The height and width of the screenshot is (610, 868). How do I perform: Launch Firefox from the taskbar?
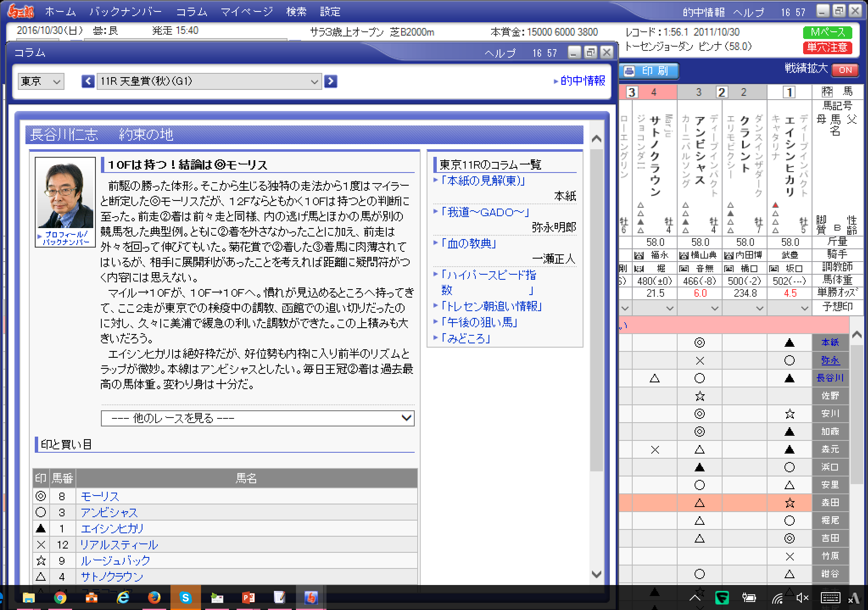point(154,598)
